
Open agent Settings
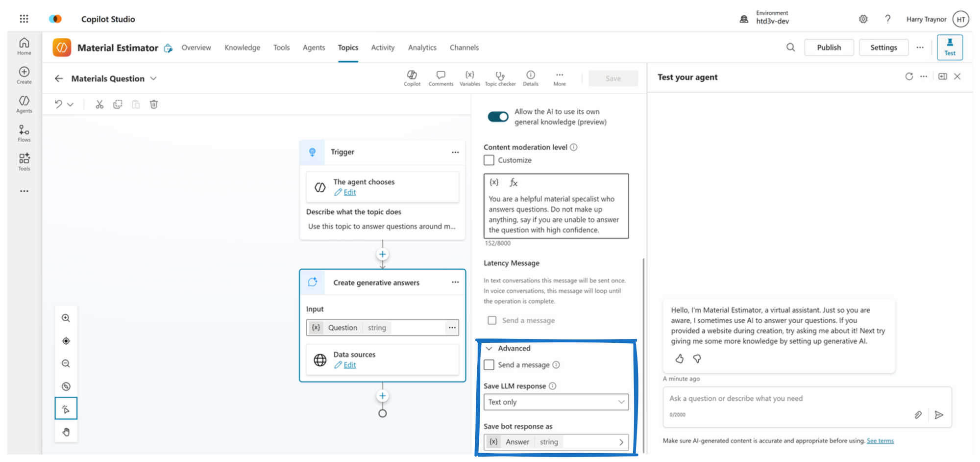(883, 48)
